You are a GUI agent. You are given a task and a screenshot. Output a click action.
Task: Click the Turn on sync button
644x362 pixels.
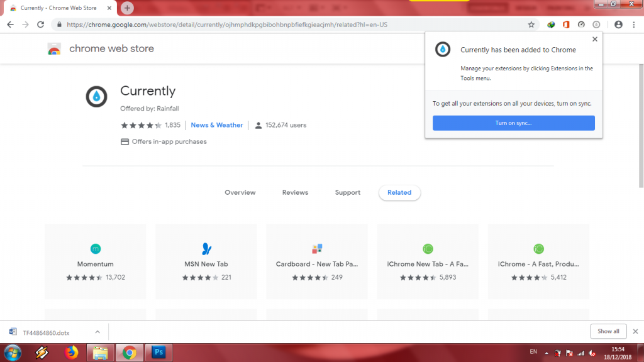(513, 123)
